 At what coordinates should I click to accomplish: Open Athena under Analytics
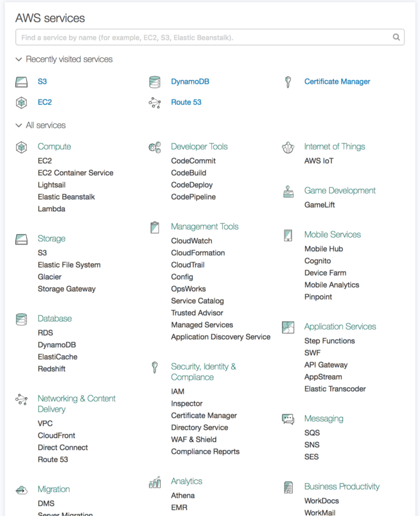coord(183,496)
